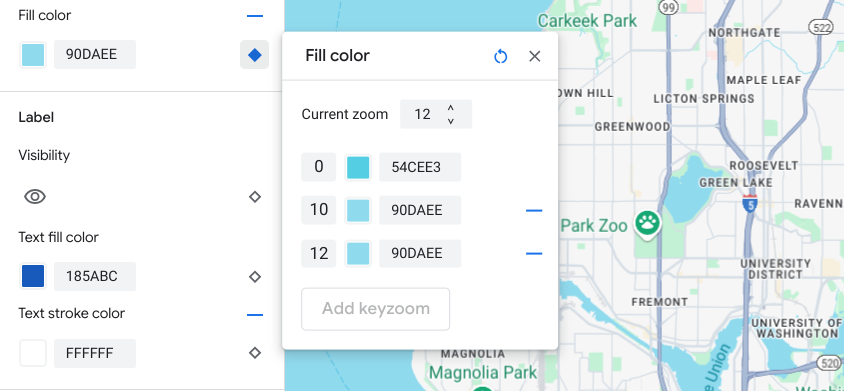Open color swatch for zoom 0 keyzoom
Image resolution: width=844 pixels, height=391 pixels.
358,167
